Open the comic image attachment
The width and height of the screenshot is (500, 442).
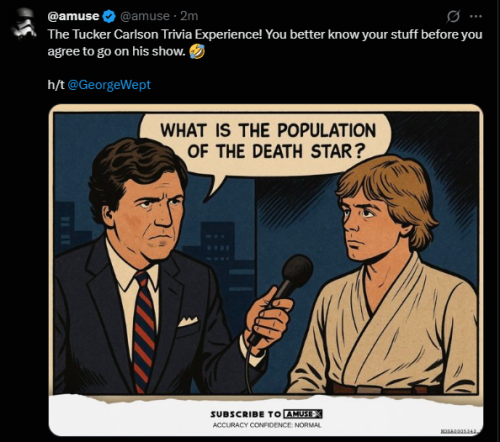click(266, 270)
